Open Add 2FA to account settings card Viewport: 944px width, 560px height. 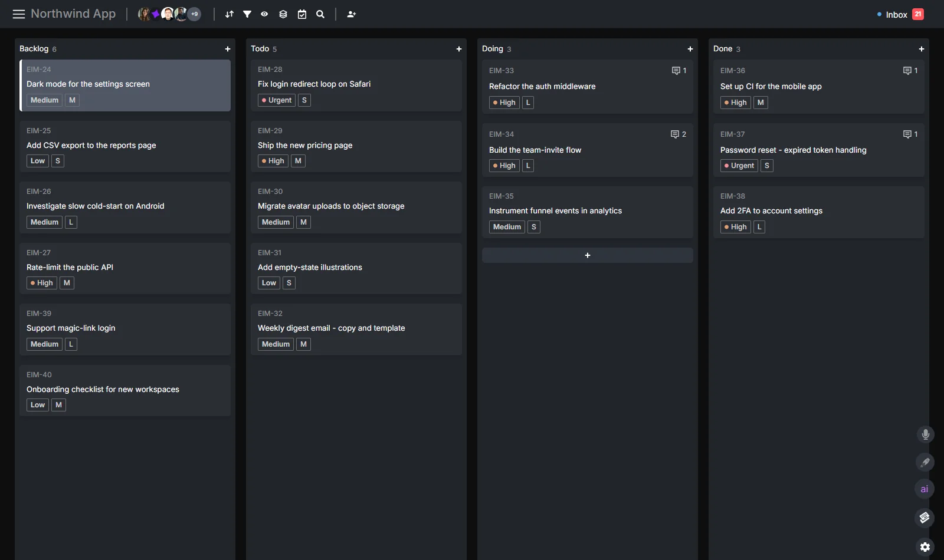(819, 212)
